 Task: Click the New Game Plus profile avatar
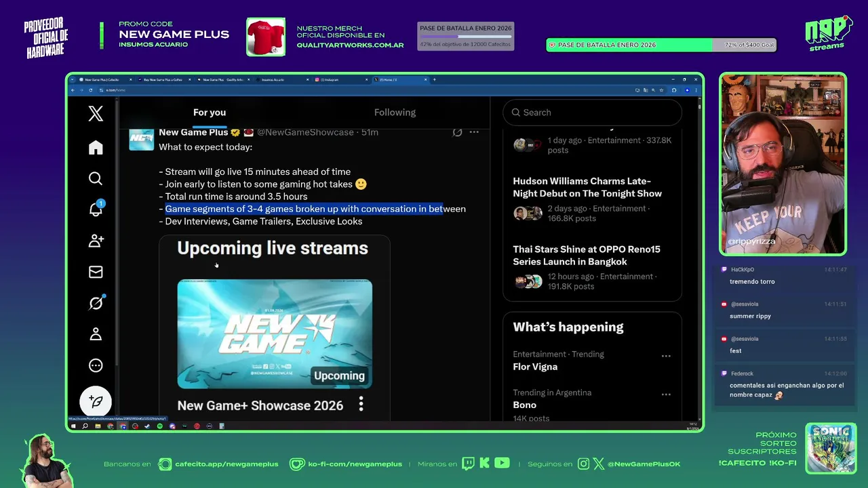click(x=142, y=139)
